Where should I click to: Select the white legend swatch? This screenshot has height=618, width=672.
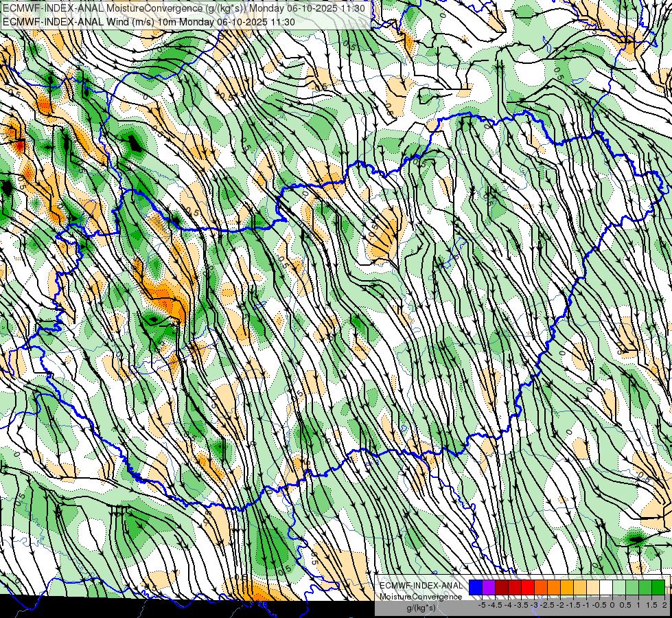(606, 588)
